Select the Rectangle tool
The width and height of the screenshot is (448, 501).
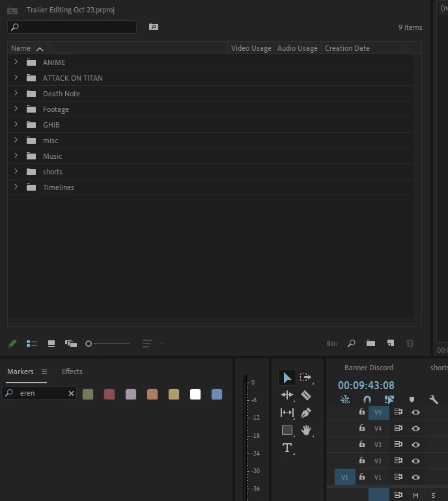coord(287,430)
